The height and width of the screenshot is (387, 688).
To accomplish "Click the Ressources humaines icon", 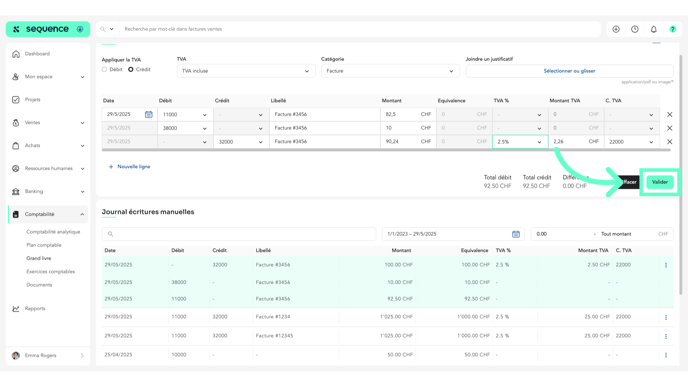I will click(16, 168).
